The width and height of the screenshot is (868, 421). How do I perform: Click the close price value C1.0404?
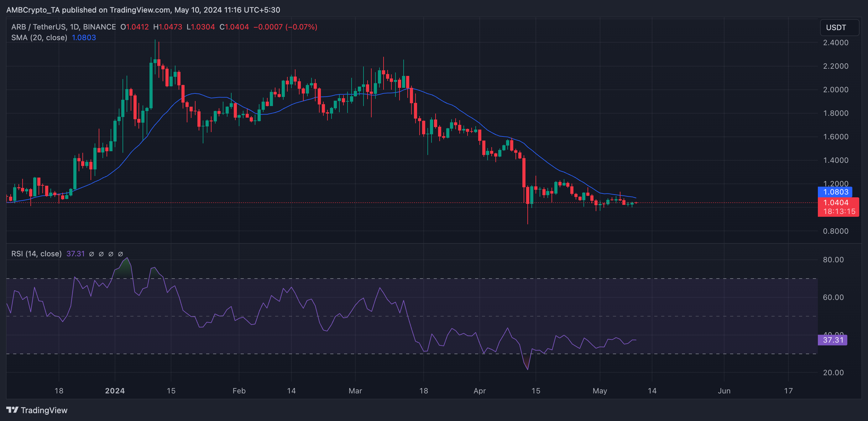[234, 27]
